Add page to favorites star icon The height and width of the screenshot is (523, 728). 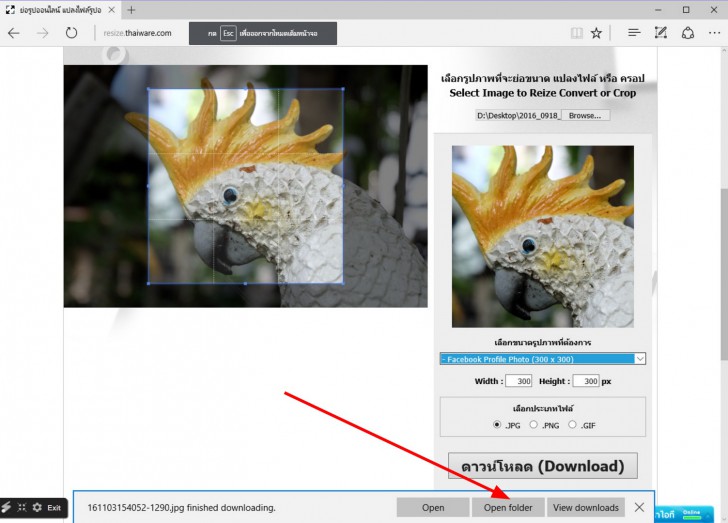596,33
